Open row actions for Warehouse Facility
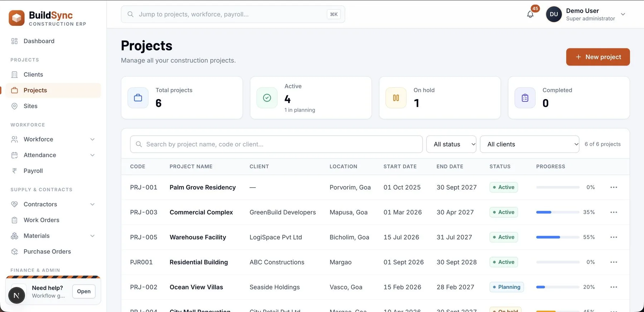 614,237
